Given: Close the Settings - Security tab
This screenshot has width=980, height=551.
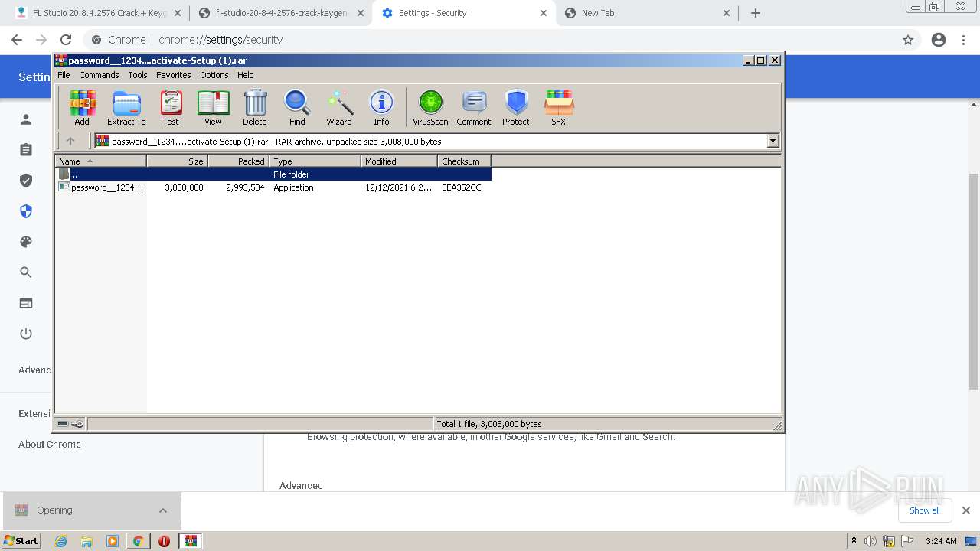Looking at the screenshot, I should point(544,13).
